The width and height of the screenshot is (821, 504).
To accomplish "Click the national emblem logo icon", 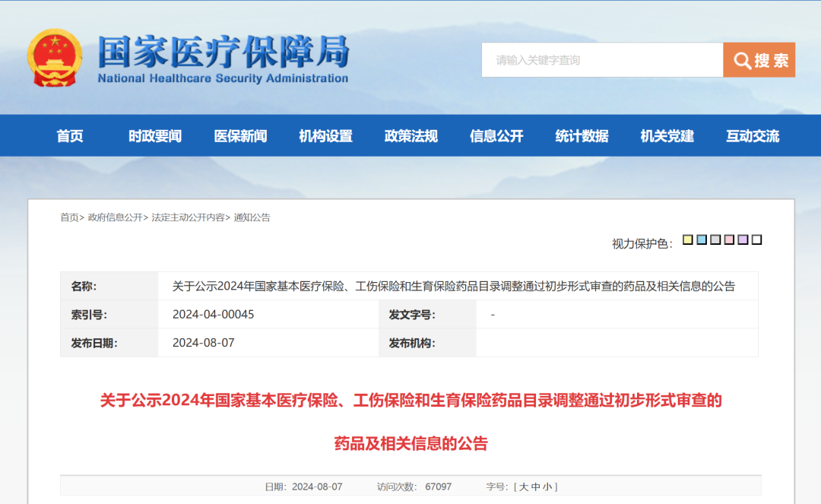I will pos(55,57).
